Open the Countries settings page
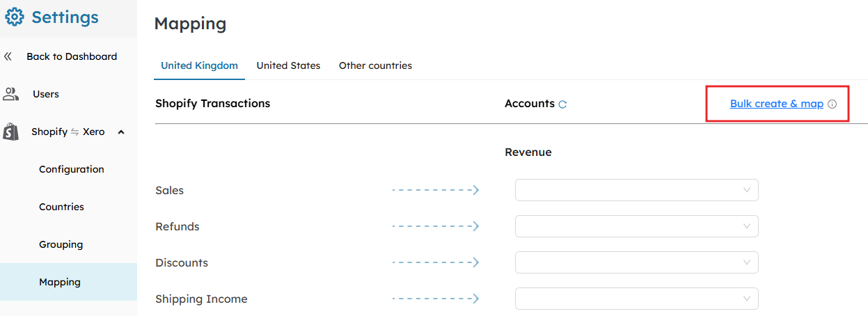Screen dimensions: 868x316 (x=61, y=207)
